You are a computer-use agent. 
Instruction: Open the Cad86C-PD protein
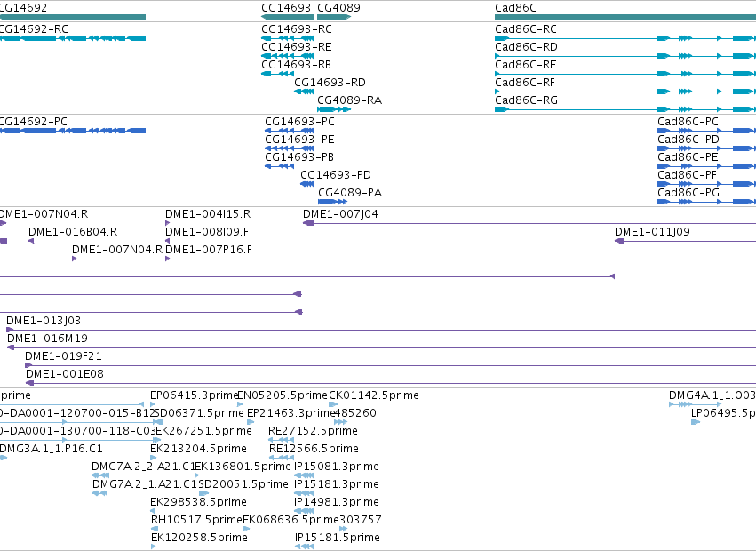[707, 148]
